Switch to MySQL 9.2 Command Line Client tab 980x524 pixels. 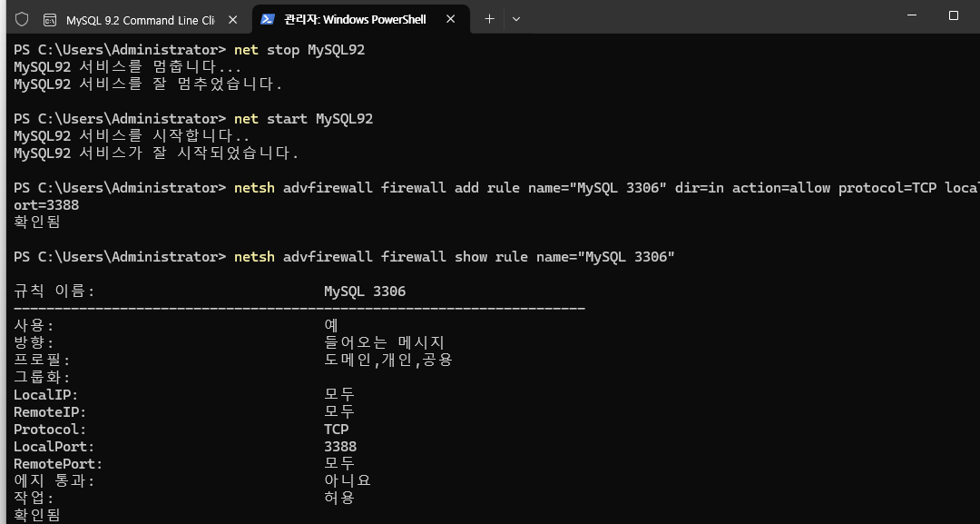[x=141, y=19]
